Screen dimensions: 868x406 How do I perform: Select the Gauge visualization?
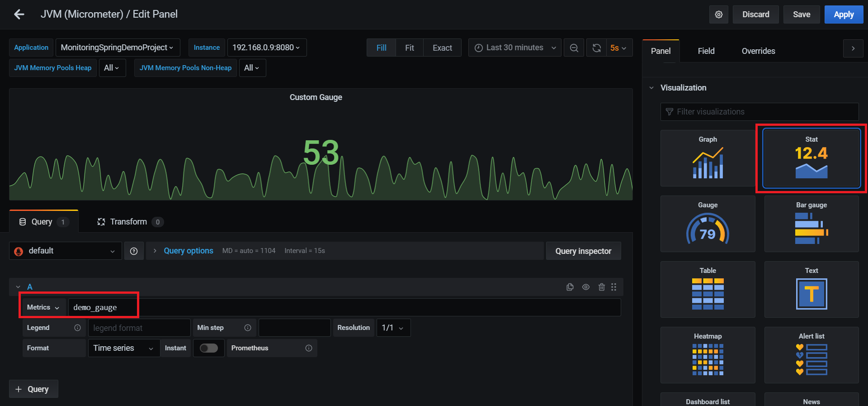pyautogui.click(x=708, y=224)
